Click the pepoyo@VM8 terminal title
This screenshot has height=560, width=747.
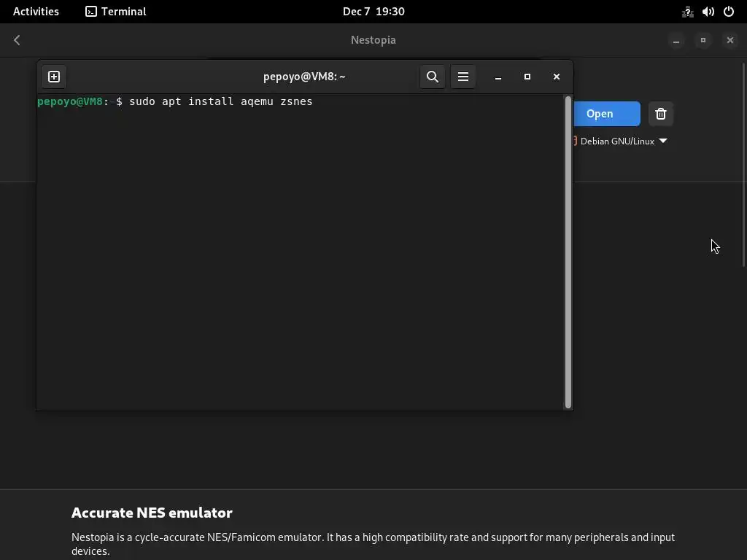pyautogui.click(x=304, y=77)
